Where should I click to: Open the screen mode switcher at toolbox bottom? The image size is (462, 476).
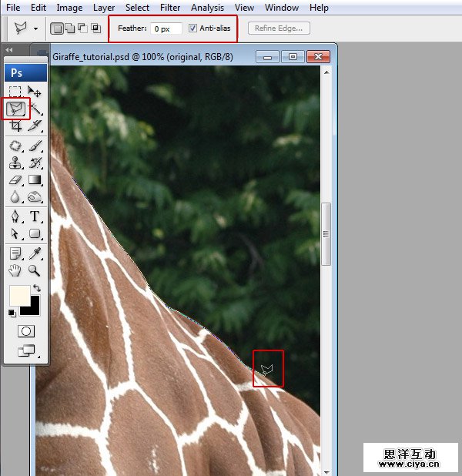25,351
